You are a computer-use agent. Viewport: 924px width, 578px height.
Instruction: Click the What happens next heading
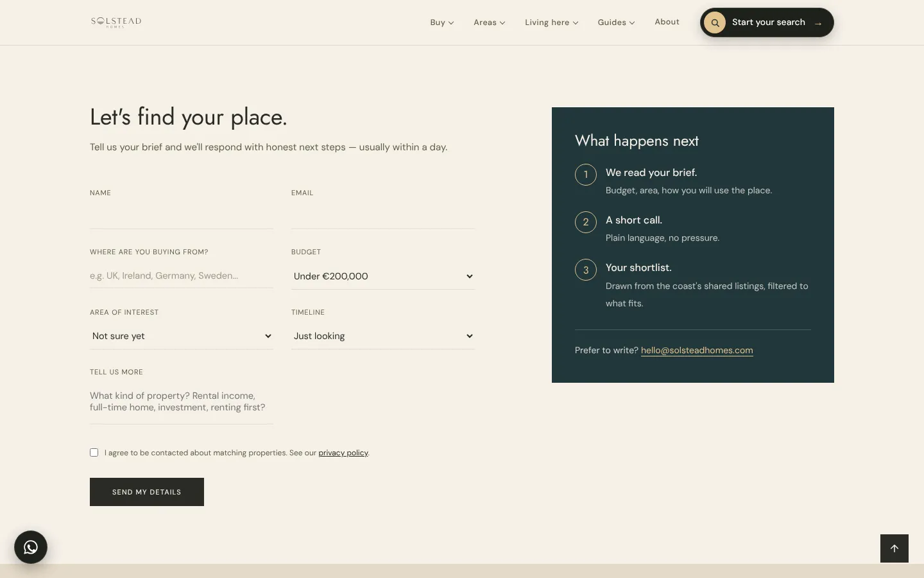coord(637,141)
